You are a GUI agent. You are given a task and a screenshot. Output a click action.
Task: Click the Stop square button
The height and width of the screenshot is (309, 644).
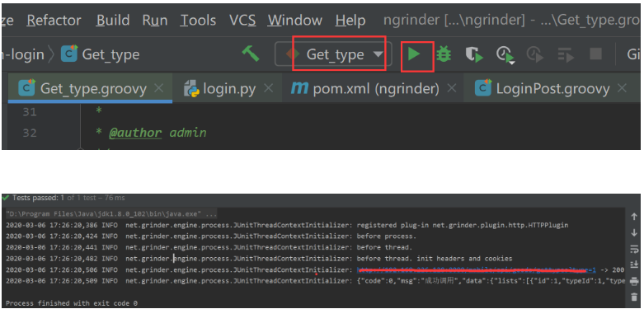pyautogui.click(x=595, y=54)
